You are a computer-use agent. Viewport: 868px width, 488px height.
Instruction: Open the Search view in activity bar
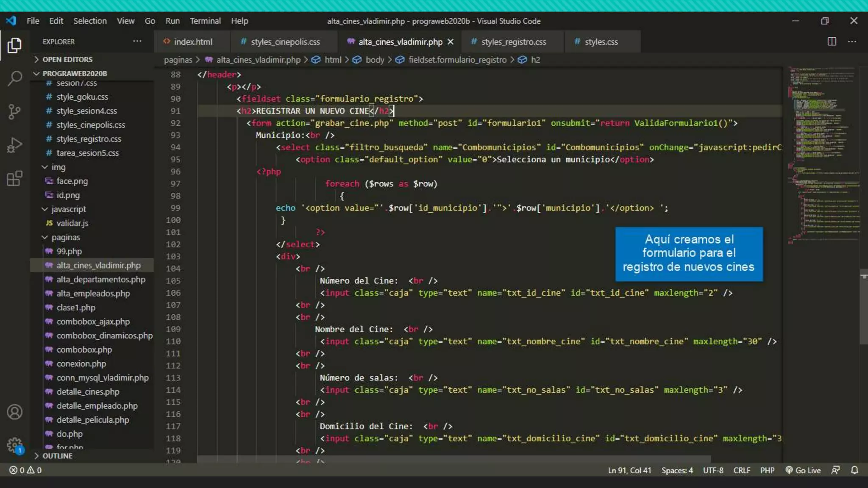14,78
